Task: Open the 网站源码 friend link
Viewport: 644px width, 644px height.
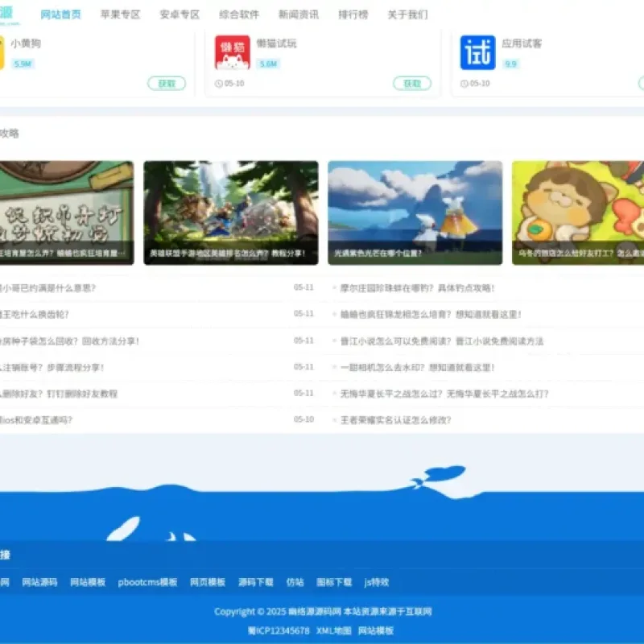Action: click(39, 582)
